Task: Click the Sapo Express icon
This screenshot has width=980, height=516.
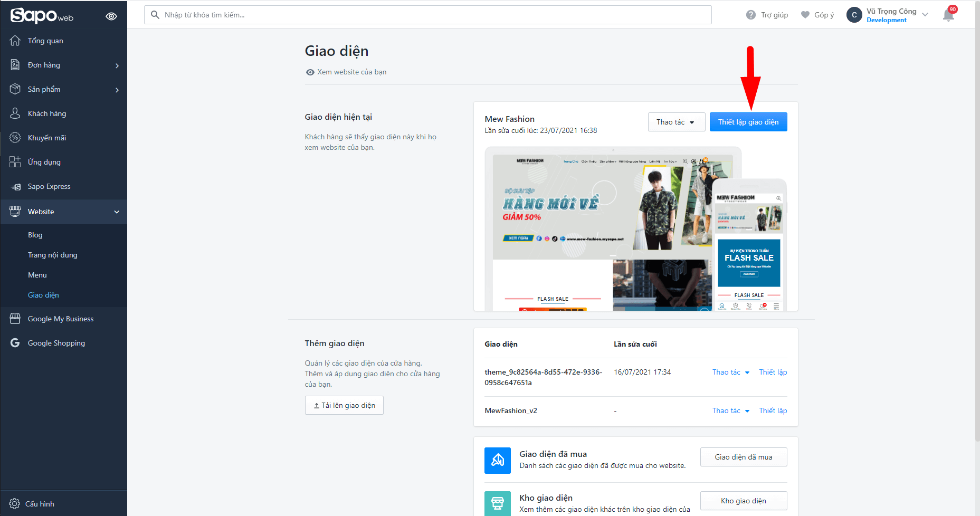Action: tap(15, 186)
